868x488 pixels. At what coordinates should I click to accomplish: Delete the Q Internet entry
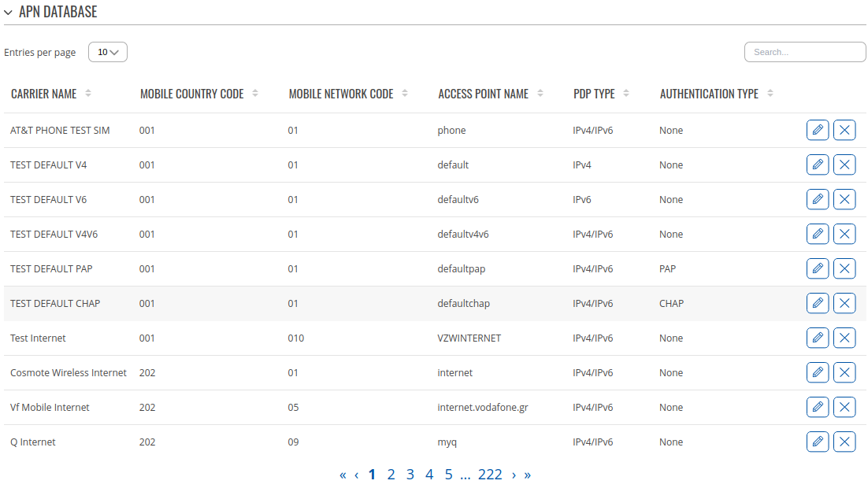844,442
